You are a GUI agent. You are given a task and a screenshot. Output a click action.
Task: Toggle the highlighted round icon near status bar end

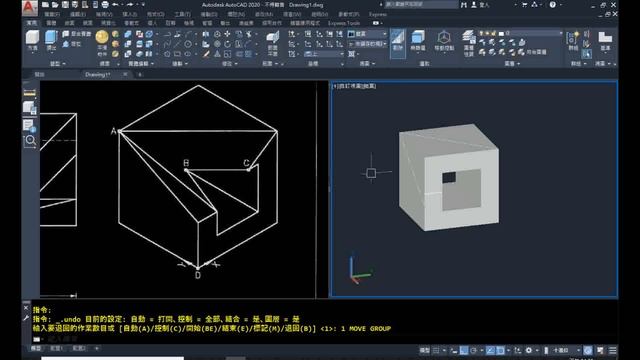[588, 350]
